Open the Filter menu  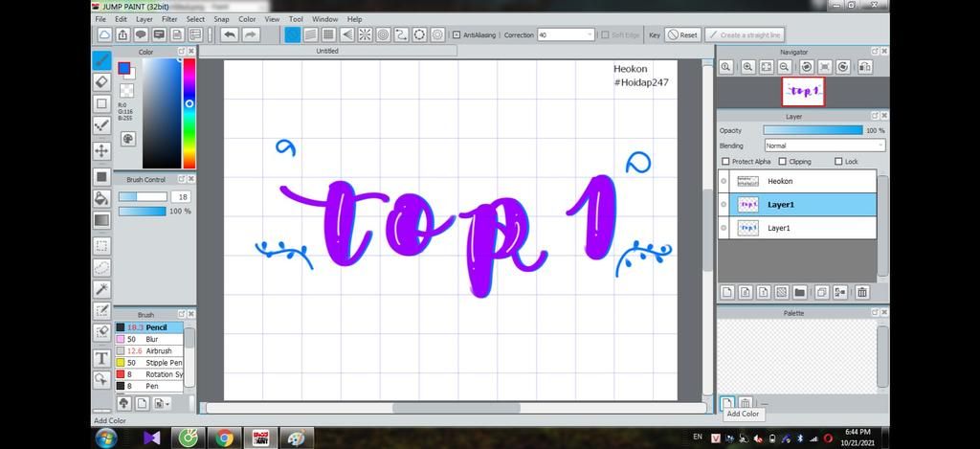169,19
